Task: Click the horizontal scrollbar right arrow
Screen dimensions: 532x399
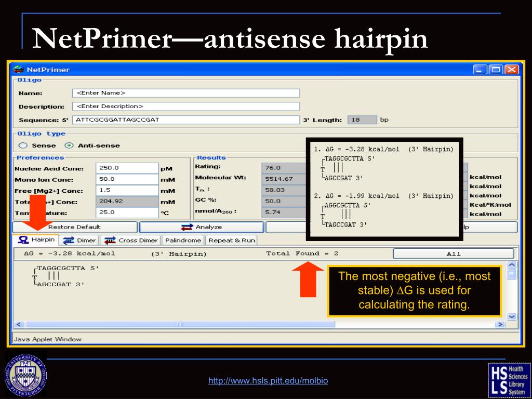Action: [x=499, y=324]
